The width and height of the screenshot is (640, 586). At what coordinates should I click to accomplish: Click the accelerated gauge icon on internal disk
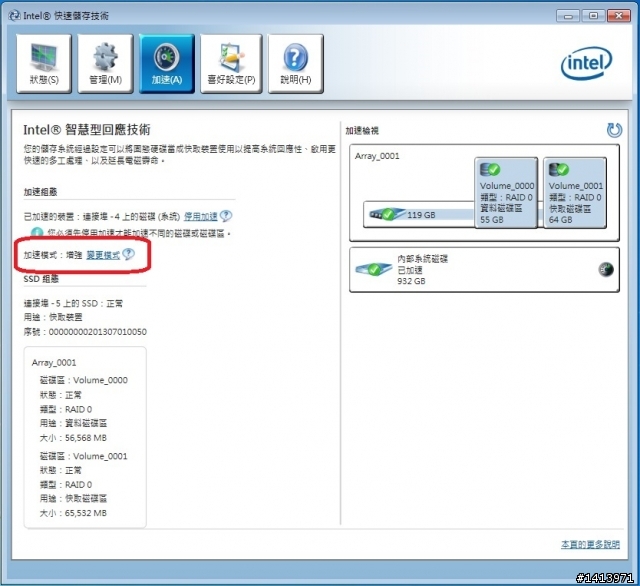(x=606, y=269)
